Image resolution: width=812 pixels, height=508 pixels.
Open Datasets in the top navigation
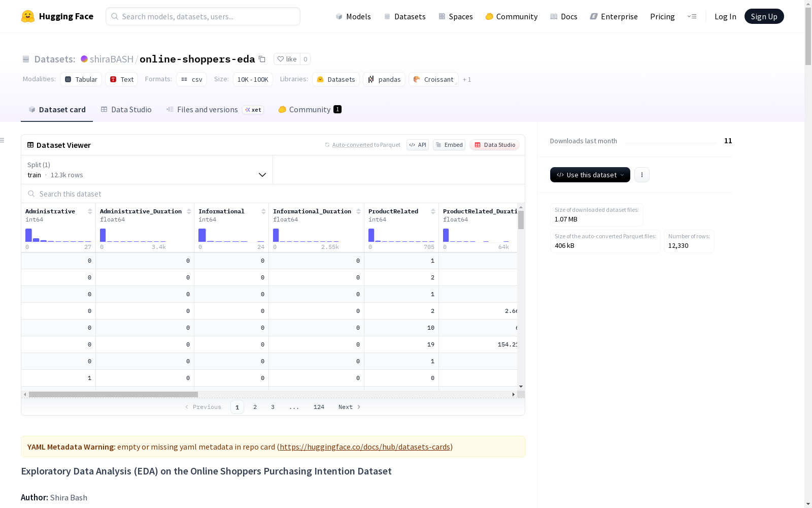pos(404,16)
